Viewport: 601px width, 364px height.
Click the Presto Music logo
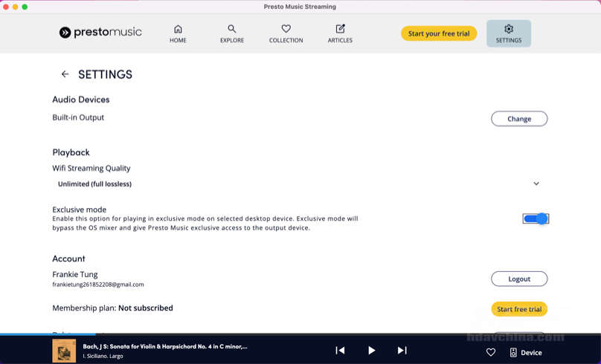point(100,33)
